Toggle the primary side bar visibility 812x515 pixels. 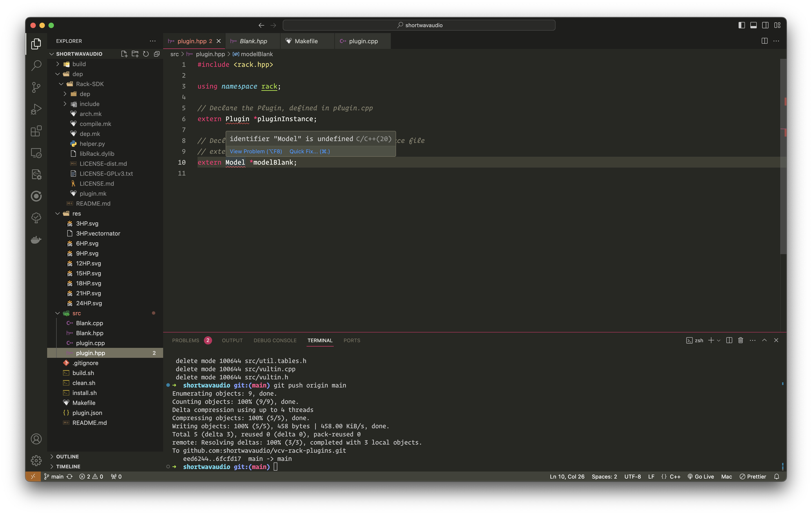742,25
